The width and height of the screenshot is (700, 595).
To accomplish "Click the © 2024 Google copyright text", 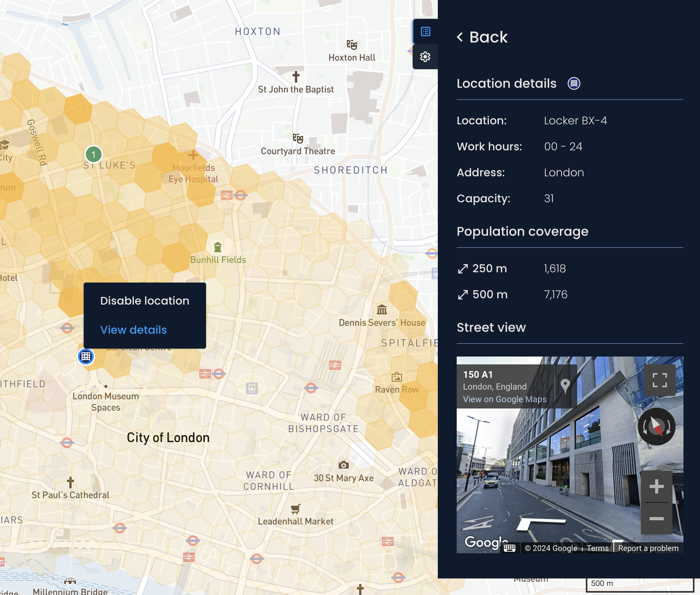I will [551, 548].
